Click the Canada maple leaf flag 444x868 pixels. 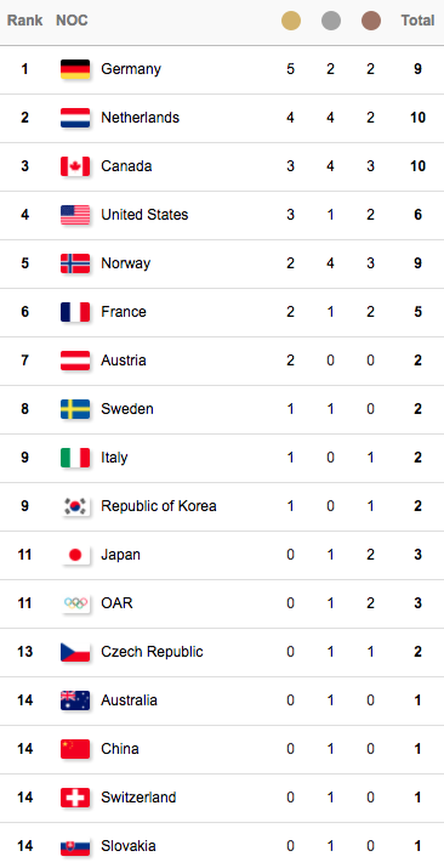pos(75,166)
